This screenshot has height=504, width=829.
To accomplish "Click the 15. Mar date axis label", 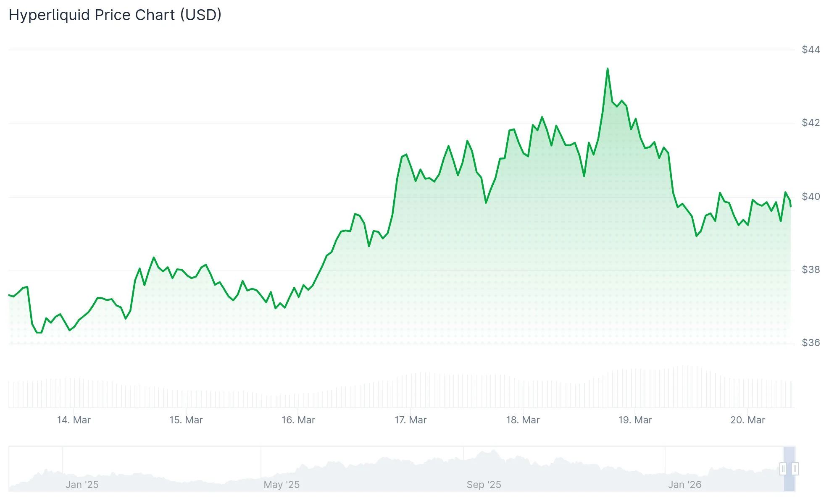I will click(186, 420).
